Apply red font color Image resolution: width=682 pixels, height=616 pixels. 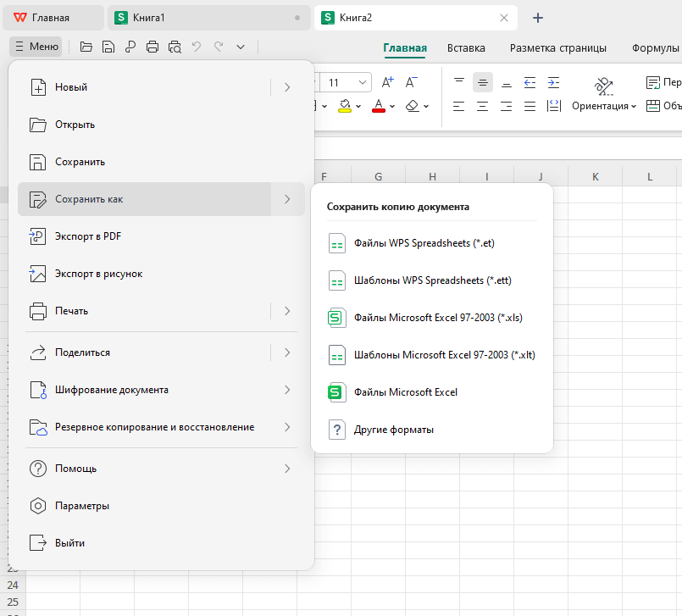click(379, 106)
